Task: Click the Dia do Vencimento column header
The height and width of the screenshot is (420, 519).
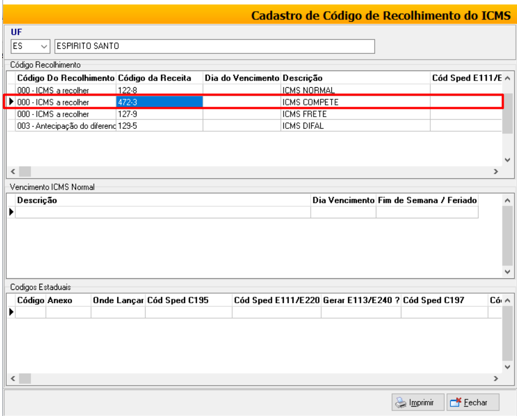Action: [242, 78]
